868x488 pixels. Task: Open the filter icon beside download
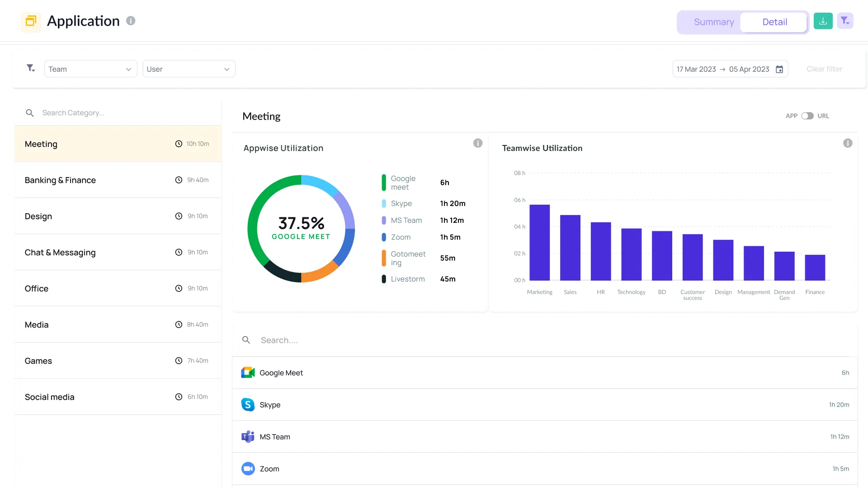point(845,21)
